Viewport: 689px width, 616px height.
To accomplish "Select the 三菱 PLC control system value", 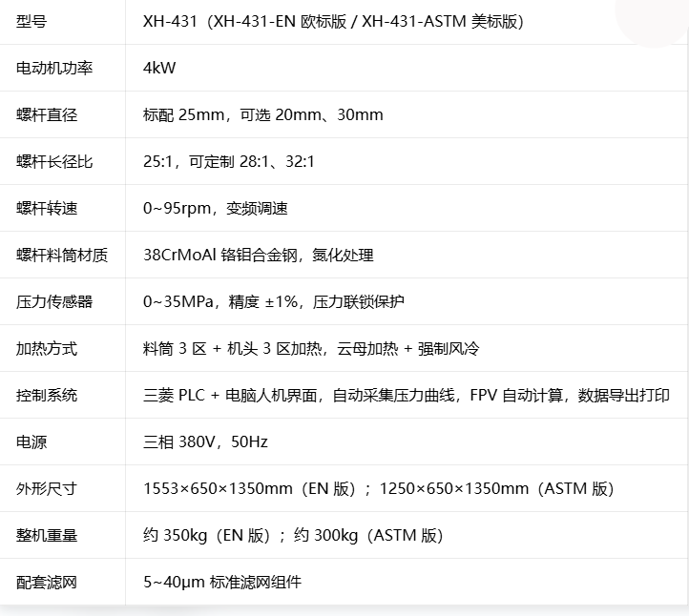I will point(406,395).
